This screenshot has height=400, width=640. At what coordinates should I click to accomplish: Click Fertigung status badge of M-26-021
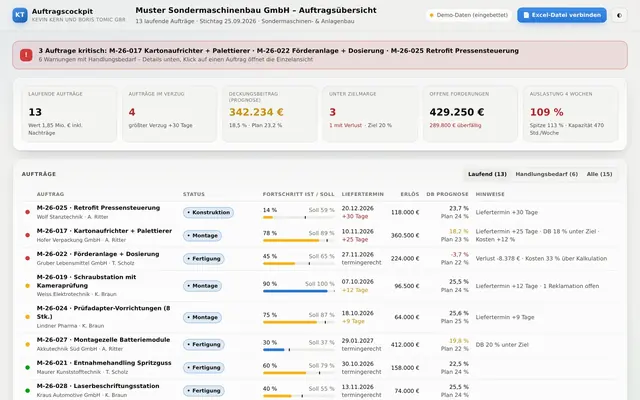click(203, 367)
